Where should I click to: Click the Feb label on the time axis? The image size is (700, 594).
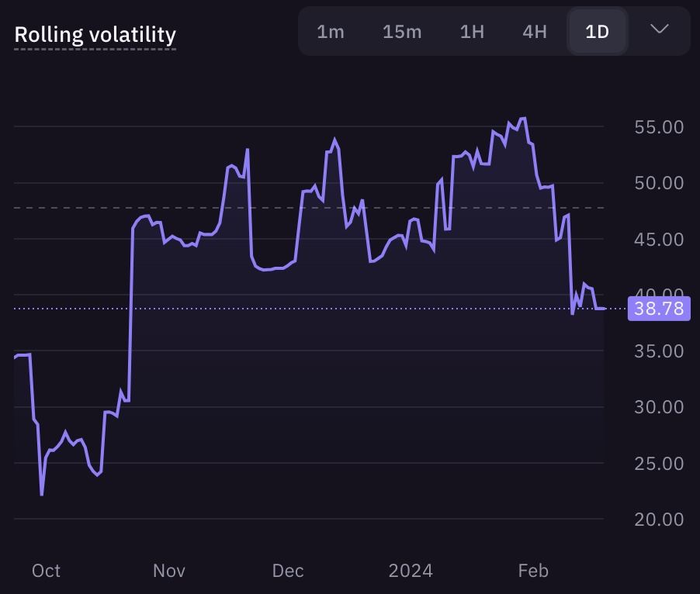pos(533,571)
